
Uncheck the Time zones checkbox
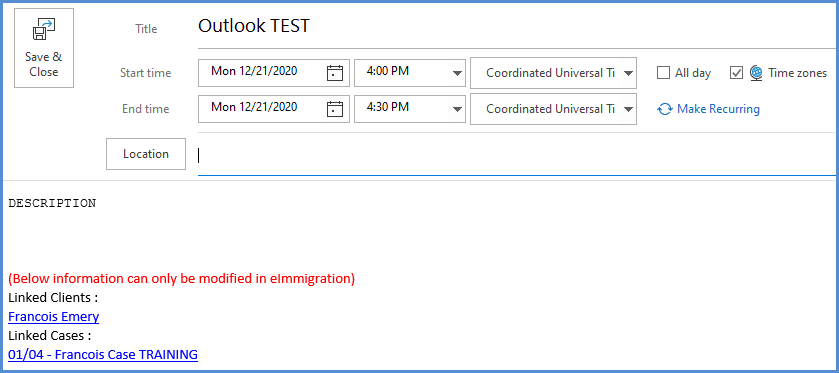(736, 73)
